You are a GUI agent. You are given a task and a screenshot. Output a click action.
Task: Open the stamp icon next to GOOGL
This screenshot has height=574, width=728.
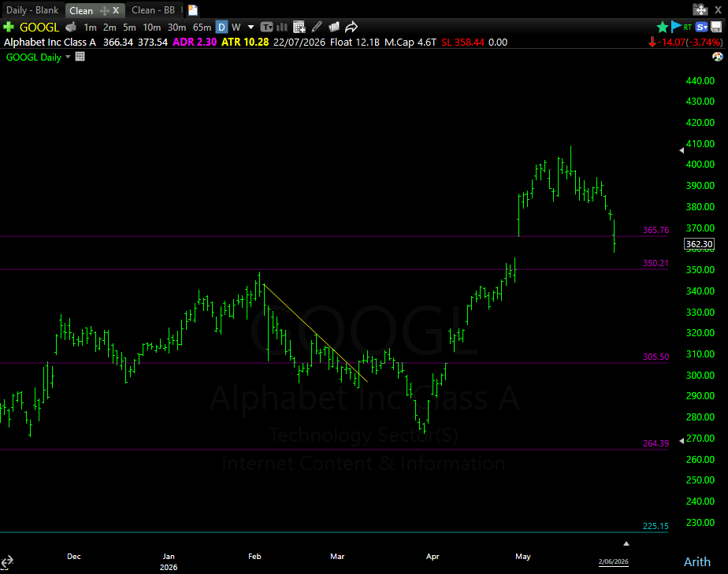pos(71,28)
